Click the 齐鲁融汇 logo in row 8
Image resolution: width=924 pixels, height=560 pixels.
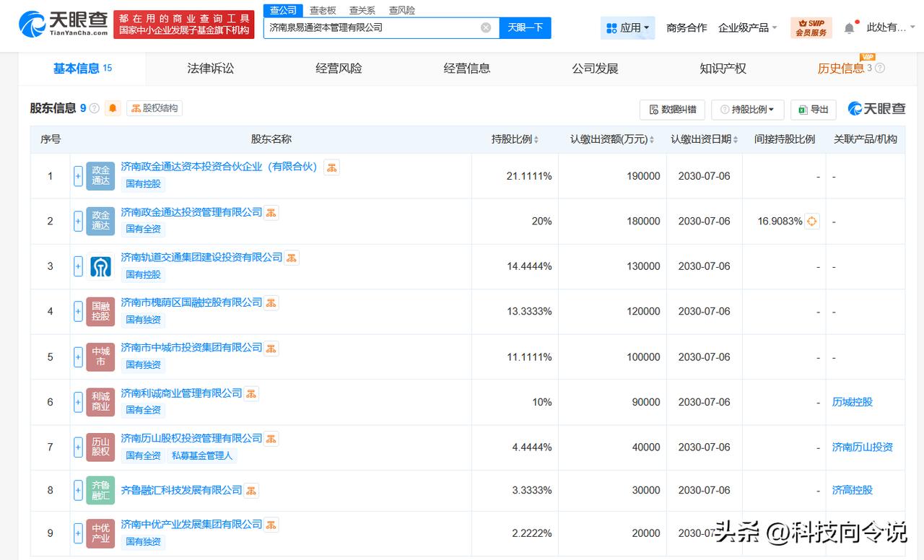pos(100,491)
